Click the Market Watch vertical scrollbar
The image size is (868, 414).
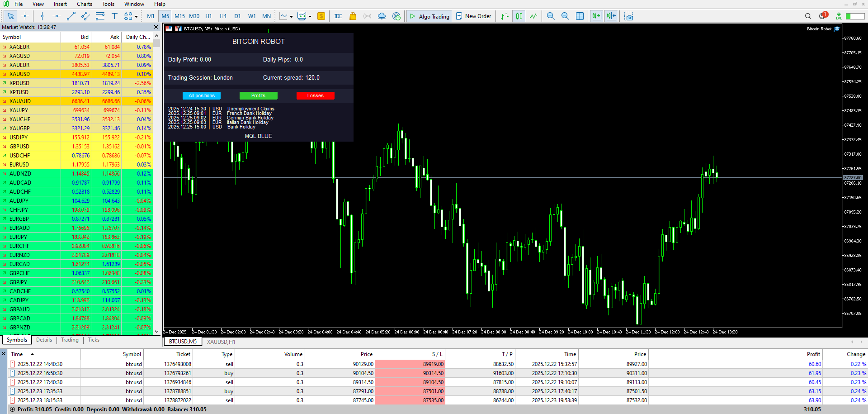156,184
